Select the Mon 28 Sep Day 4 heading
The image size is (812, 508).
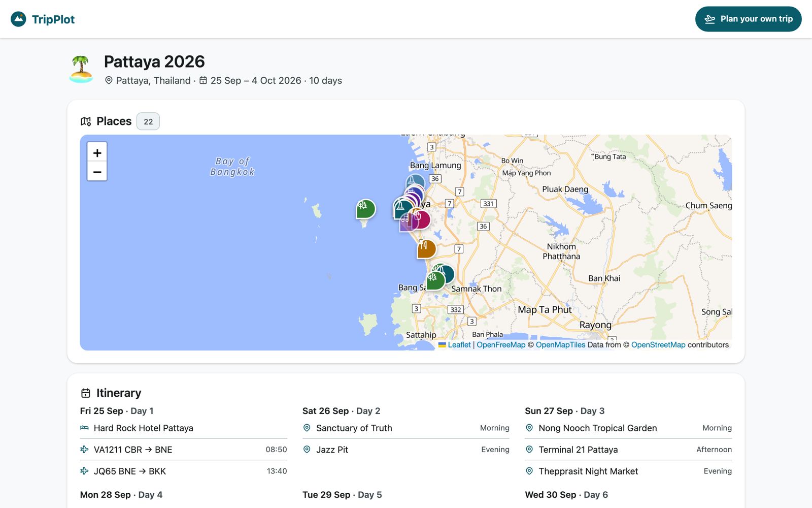click(x=121, y=495)
